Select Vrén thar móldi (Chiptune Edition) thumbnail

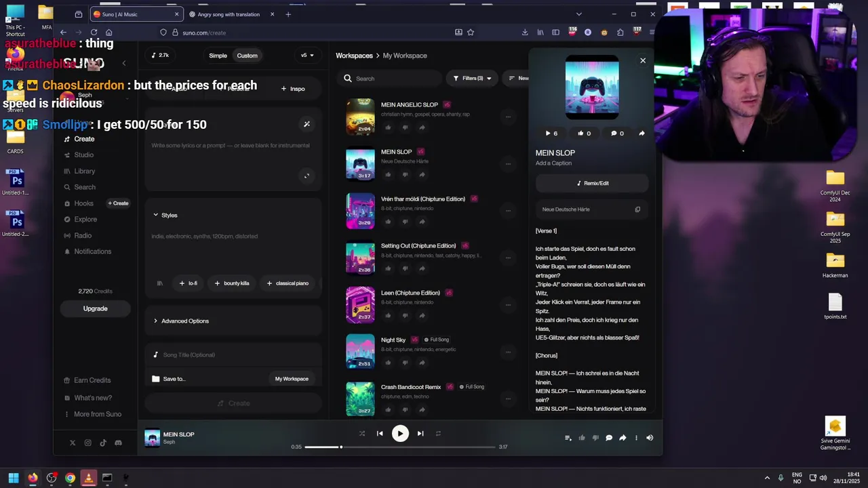coord(360,211)
